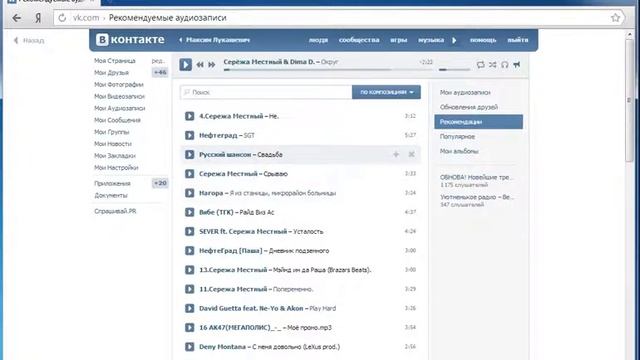Click the +46 friends counter
640x360 pixels.
pos(160,73)
